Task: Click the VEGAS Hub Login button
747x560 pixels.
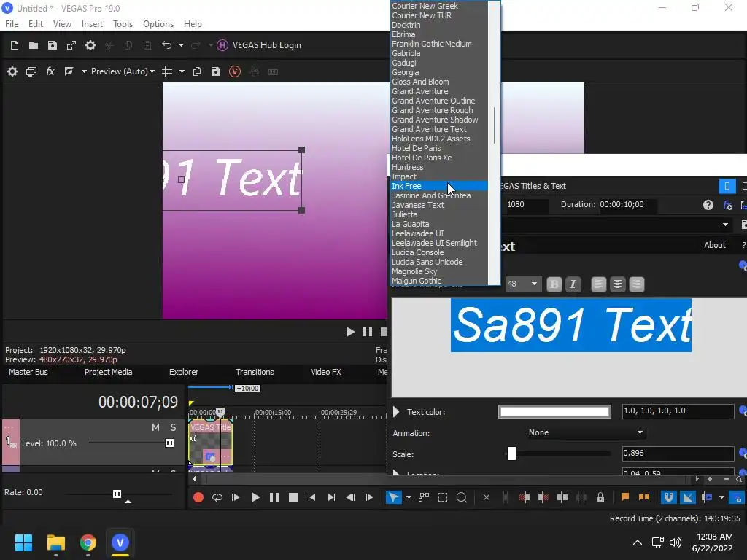Action: 259,45
